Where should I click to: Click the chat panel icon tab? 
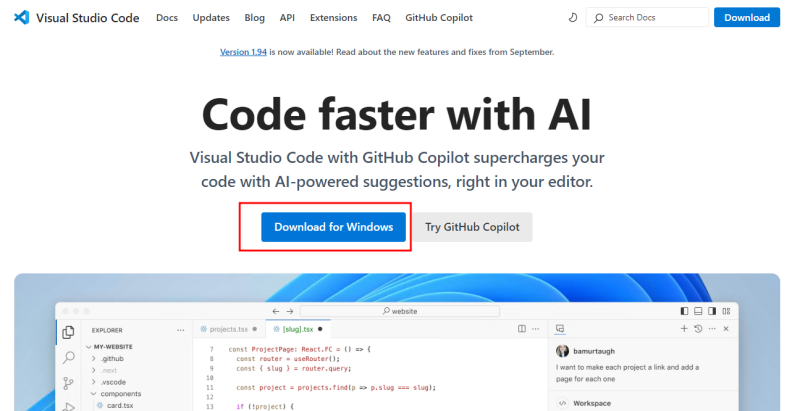[x=560, y=329]
